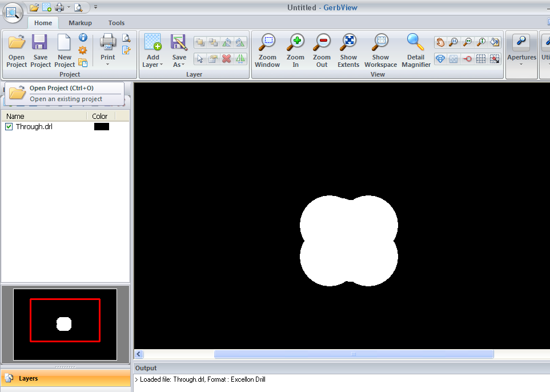The width and height of the screenshot is (550, 392).
Task: Click the Zoom Window tool
Action: (267, 51)
